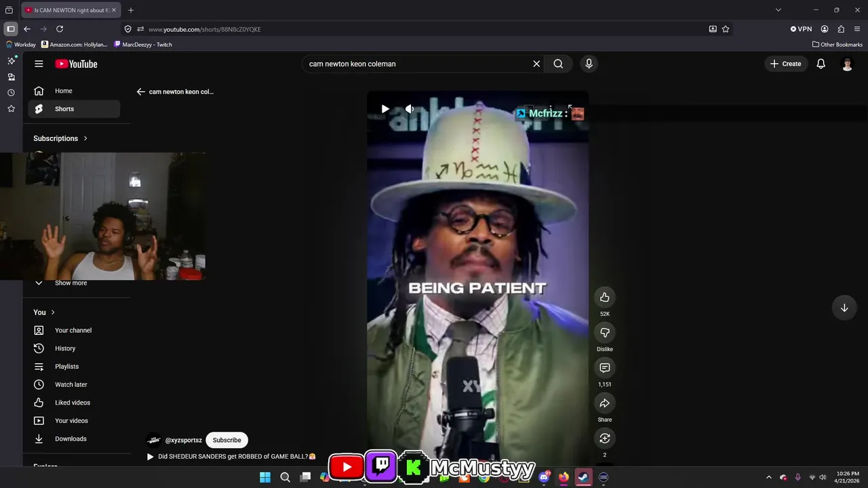Open the @xyzsportsz channel avatar

(x=155, y=440)
